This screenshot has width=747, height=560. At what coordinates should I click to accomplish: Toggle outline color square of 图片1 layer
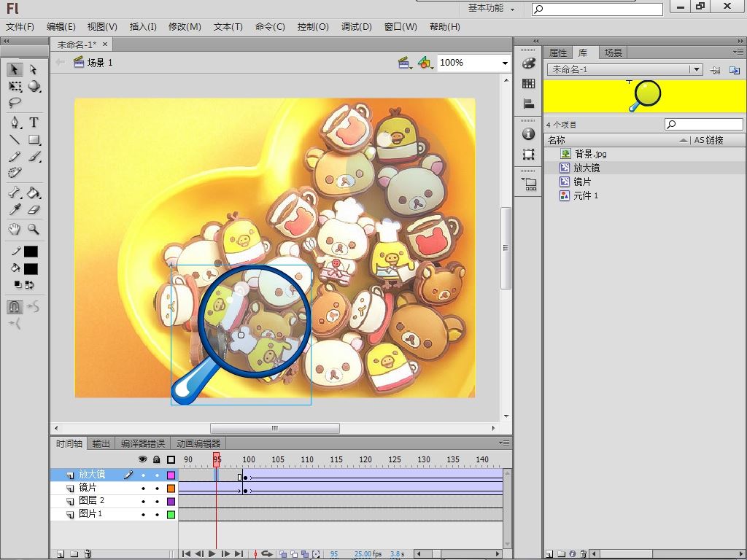[171, 515]
